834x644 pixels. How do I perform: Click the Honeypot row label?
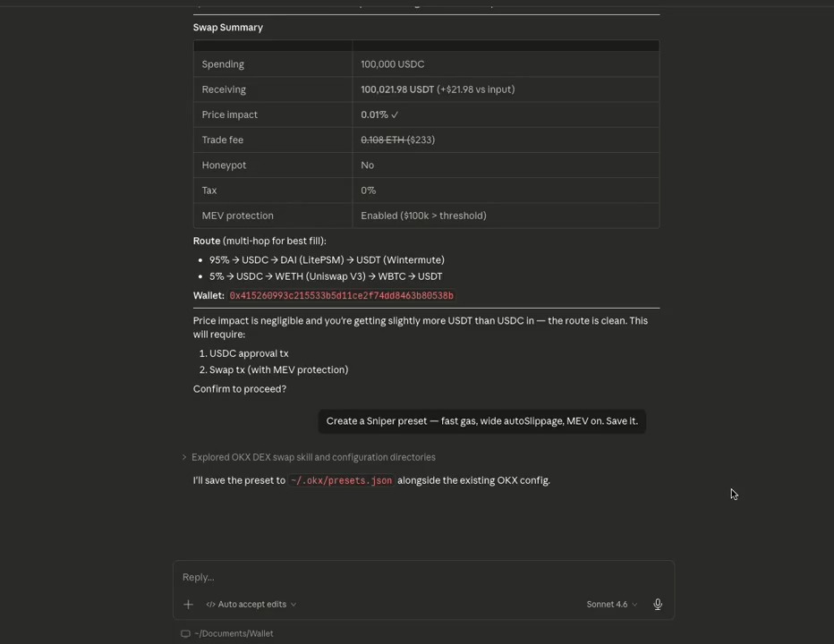point(224,165)
